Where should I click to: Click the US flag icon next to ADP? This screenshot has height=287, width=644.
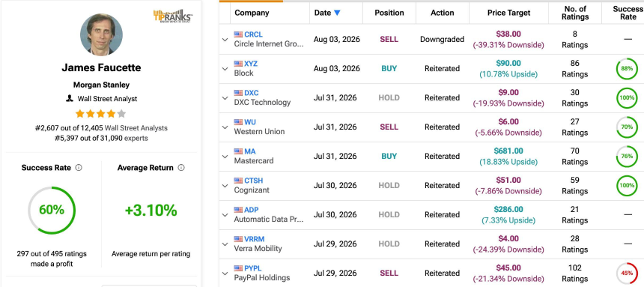(x=238, y=210)
